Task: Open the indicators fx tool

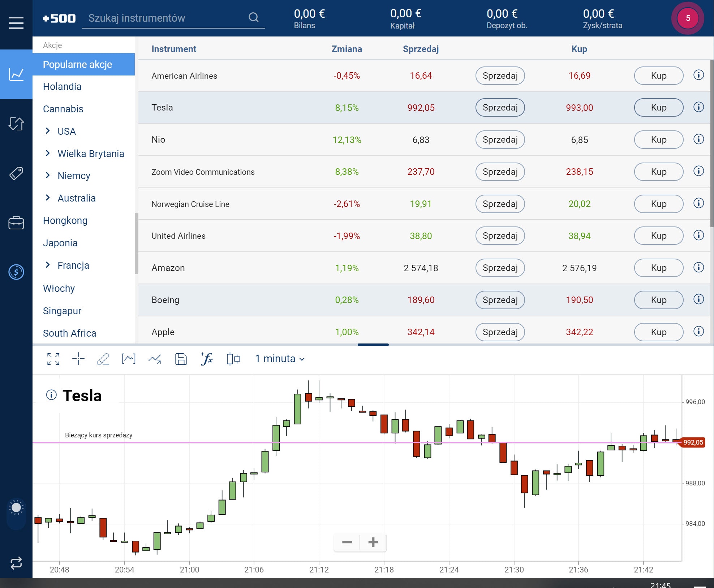Action: click(x=207, y=359)
